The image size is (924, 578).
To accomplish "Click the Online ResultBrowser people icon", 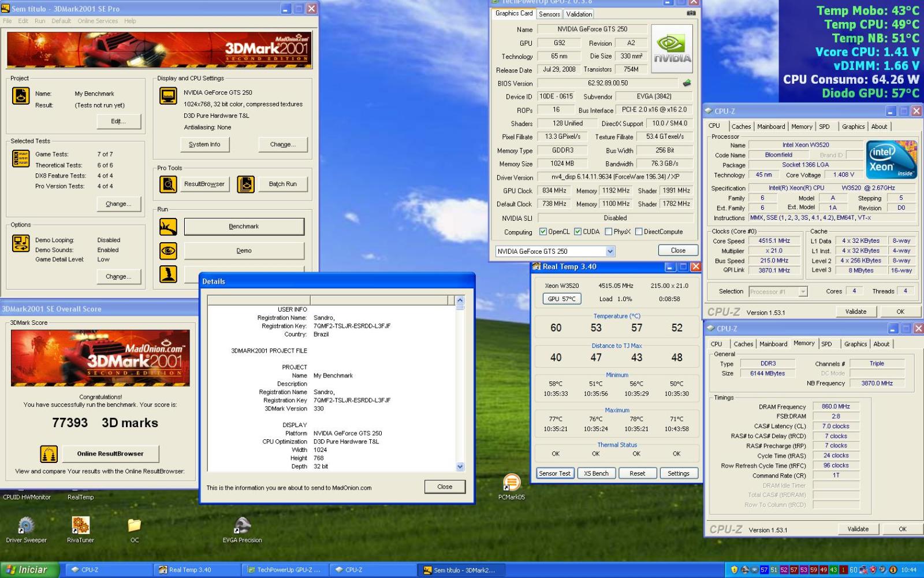I will [49, 454].
